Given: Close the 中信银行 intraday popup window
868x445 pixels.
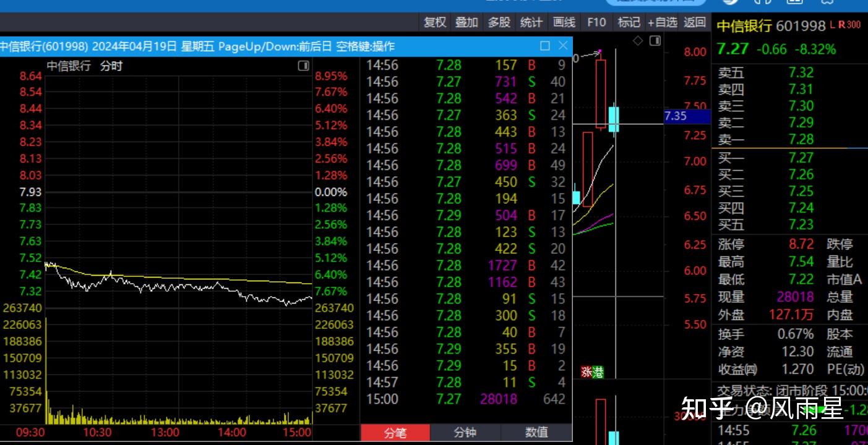Looking at the screenshot, I should (x=563, y=46).
